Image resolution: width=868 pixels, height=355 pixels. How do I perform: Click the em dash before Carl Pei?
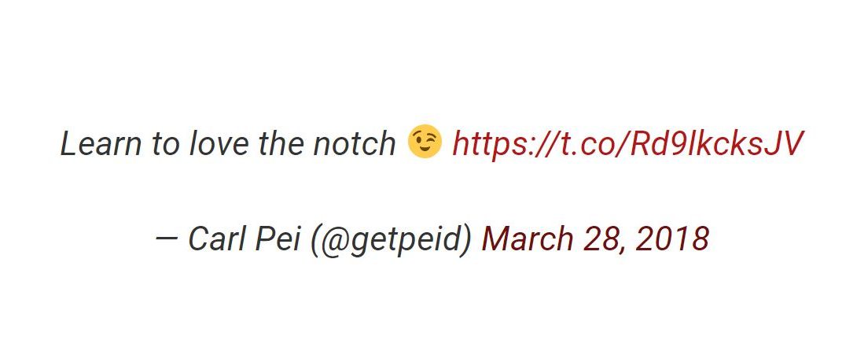tap(167, 239)
